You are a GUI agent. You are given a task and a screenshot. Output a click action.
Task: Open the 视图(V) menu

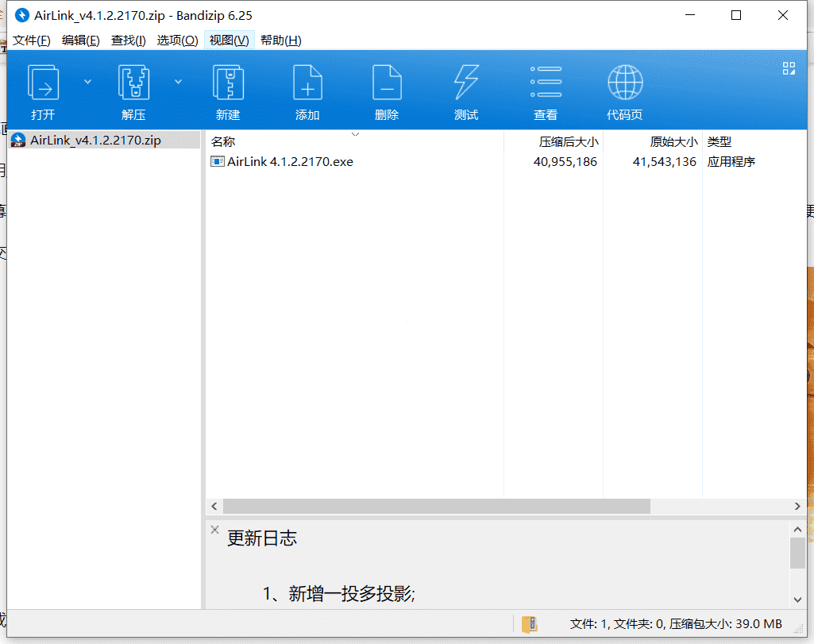pyautogui.click(x=229, y=40)
